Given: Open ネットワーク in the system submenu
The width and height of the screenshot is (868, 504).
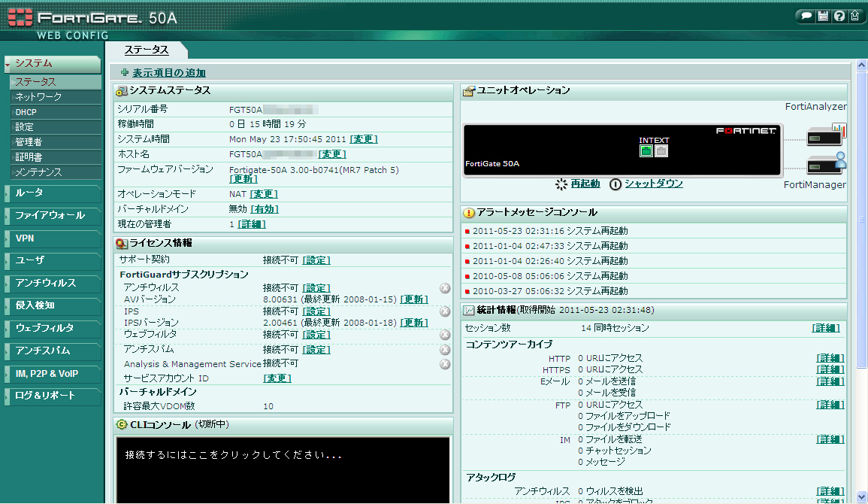Looking at the screenshot, I should point(56,97).
